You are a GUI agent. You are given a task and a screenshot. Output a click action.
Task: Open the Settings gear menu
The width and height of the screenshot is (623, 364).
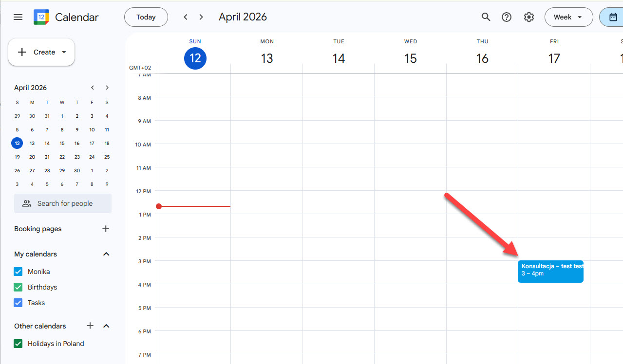[x=529, y=17]
